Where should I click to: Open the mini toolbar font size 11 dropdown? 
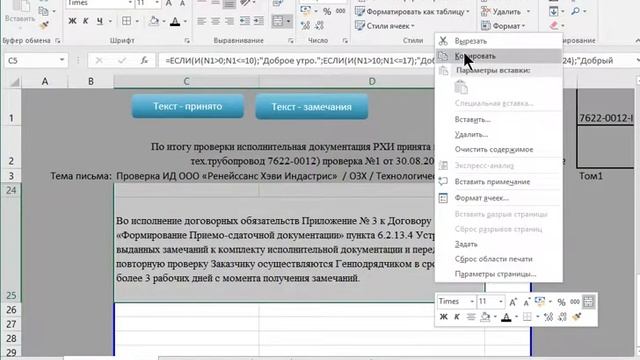pos(501,302)
